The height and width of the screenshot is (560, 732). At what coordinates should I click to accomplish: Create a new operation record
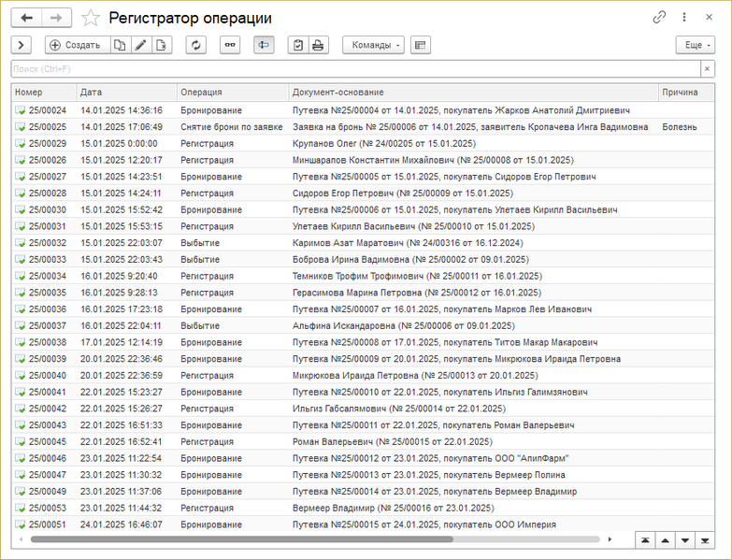(x=78, y=45)
